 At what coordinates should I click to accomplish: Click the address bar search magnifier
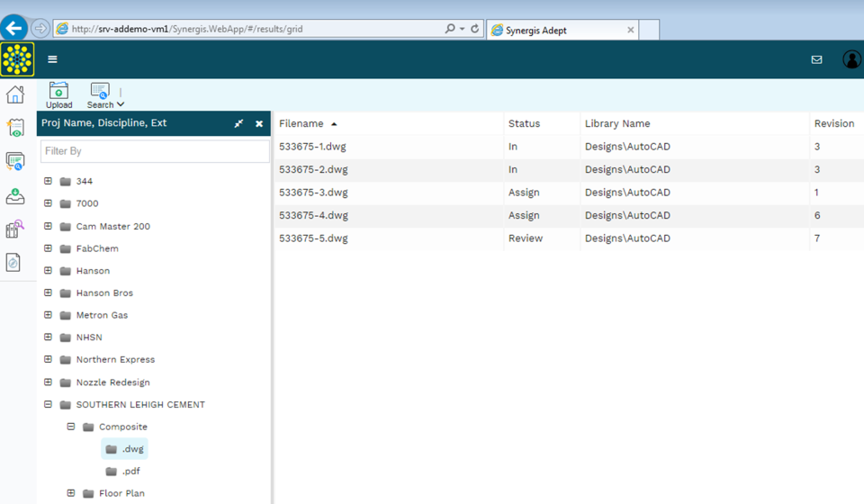pos(450,28)
